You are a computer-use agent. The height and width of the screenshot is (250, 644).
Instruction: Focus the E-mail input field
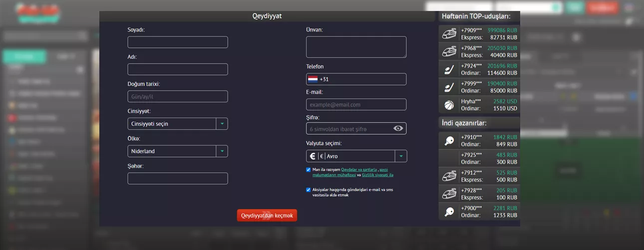[x=356, y=104]
